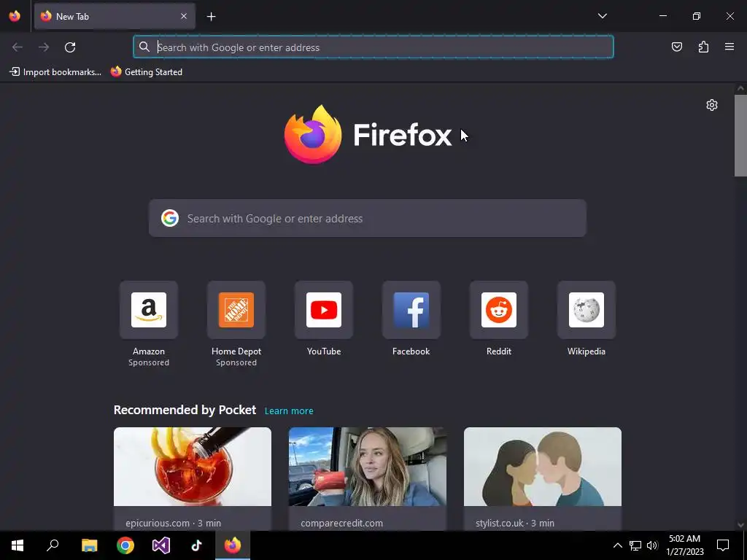Click the scrollbar down arrow
Screen dimensions: 747x560
(741, 525)
